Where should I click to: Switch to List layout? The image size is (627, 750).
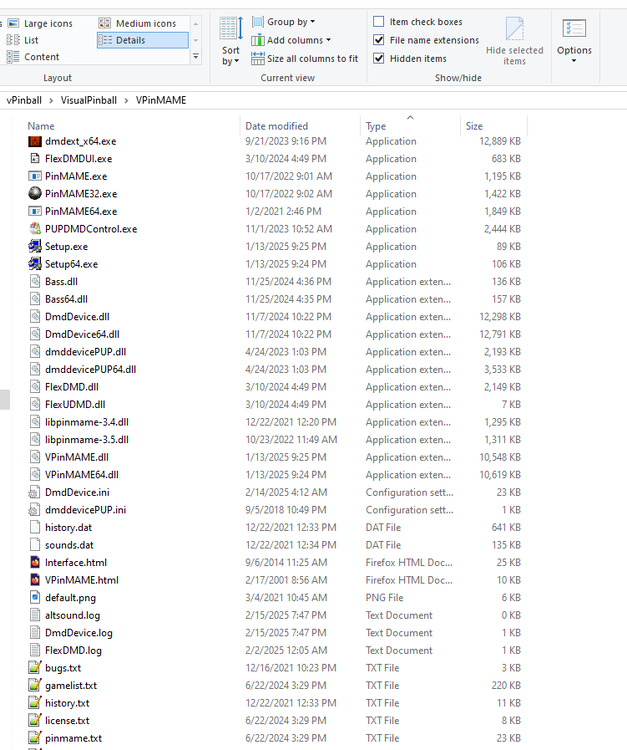coord(22,40)
